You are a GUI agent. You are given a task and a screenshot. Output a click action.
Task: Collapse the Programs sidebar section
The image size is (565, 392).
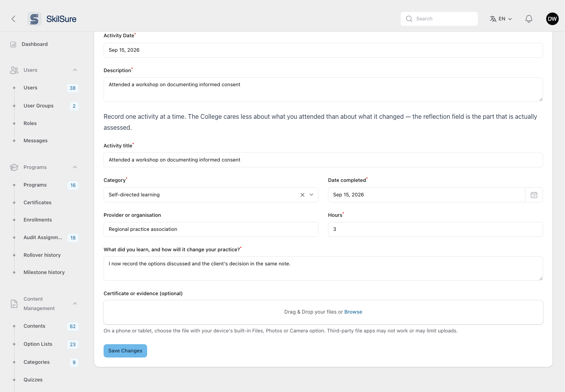click(75, 167)
